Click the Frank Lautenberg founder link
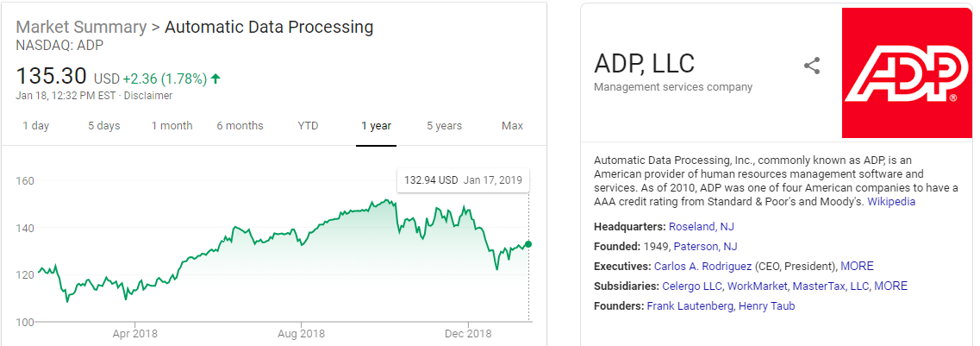Image resolution: width=980 pixels, height=346 pixels. (x=690, y=306)
